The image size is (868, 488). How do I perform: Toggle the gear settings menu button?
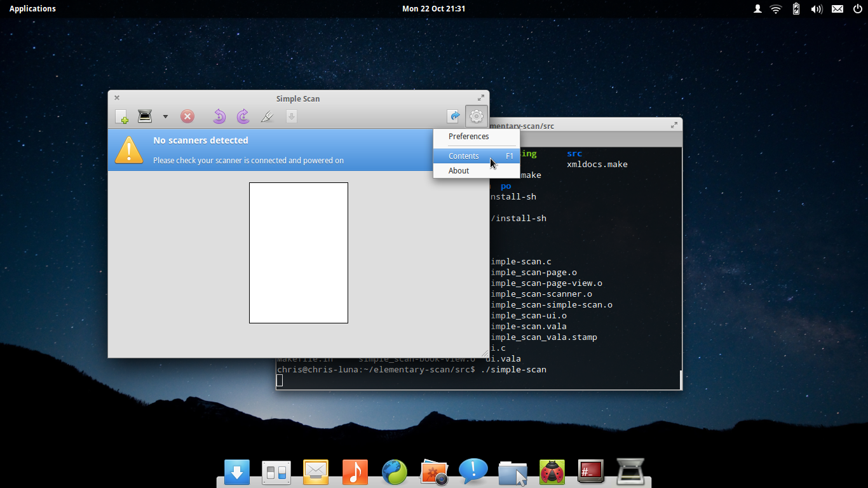coord(476,116)
